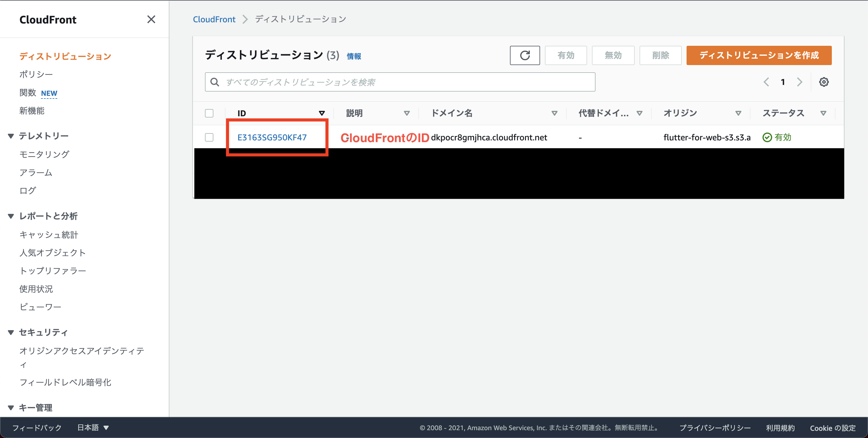This screenshot has height=438, width=868.
Task: Open 関数 from the sidebar
Action: coord(27,93)
